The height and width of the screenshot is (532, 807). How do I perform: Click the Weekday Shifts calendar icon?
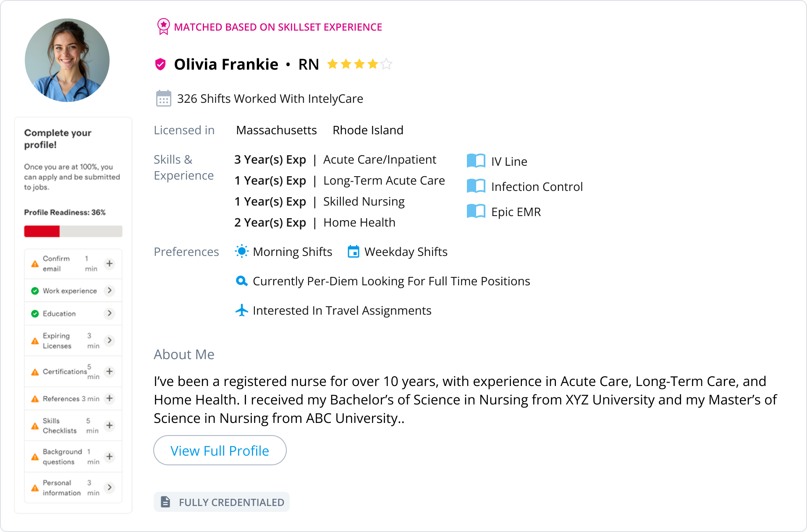click(x=354, y=252)
